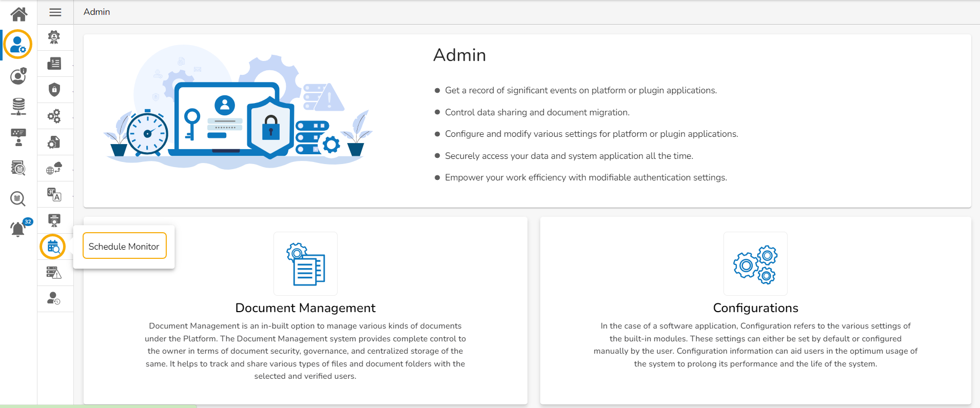Click the Document Management description paragraph

pos(305,351)
